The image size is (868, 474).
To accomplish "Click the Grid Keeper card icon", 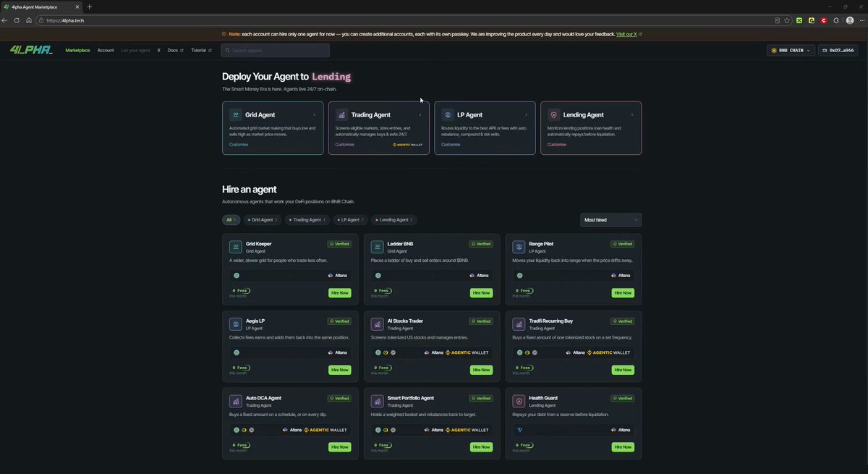I will (235, 247).
